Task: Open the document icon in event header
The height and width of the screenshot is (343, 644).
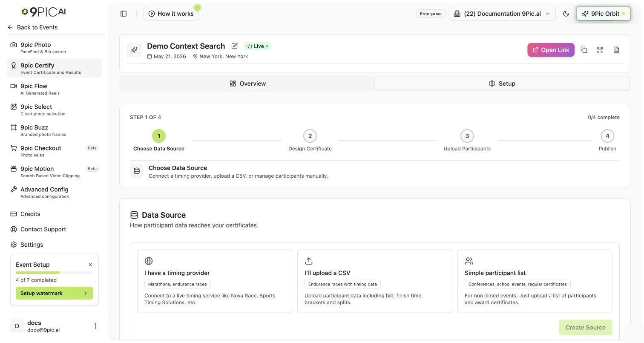Action: click(x=616, y=50)
